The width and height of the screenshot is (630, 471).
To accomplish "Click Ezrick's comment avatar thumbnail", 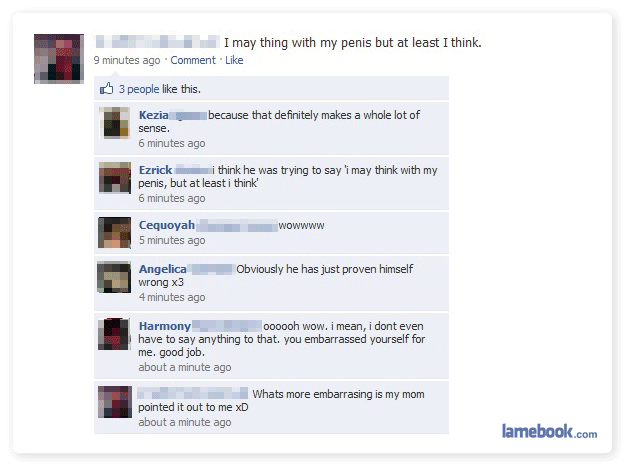I will pos(115,178).
